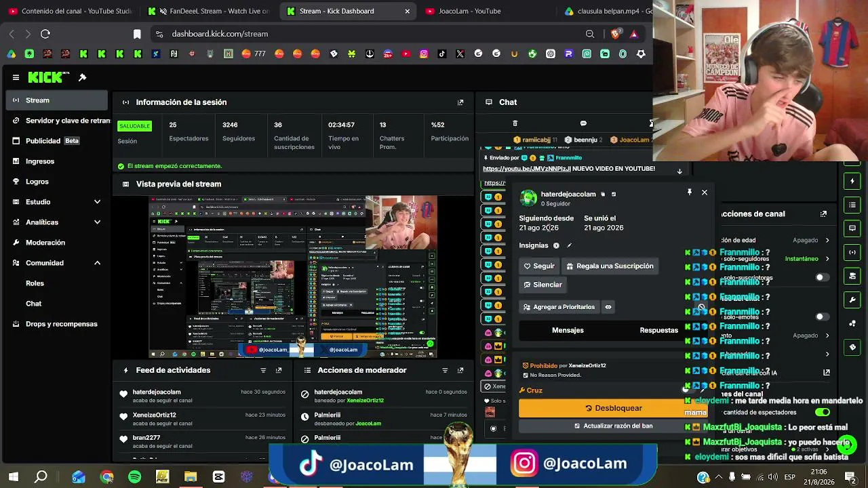
Task: Click the pin icon beside the KICK logo
Action: pyautogui.click(x=83, y=77)
